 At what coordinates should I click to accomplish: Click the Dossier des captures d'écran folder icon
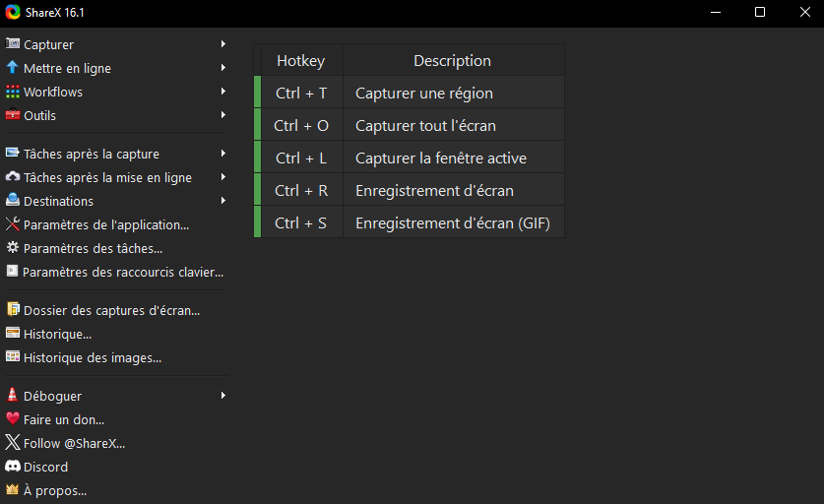click(x=13, y=309)
